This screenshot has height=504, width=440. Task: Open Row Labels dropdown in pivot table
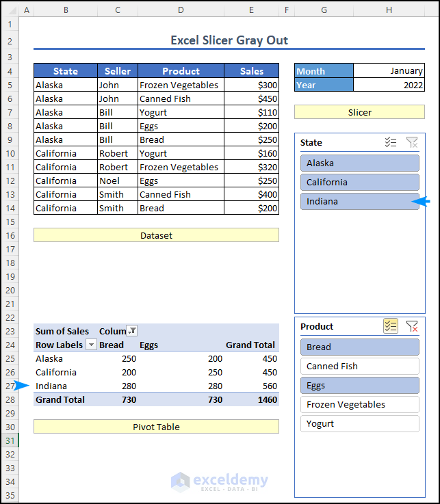[x=91, y=345]
